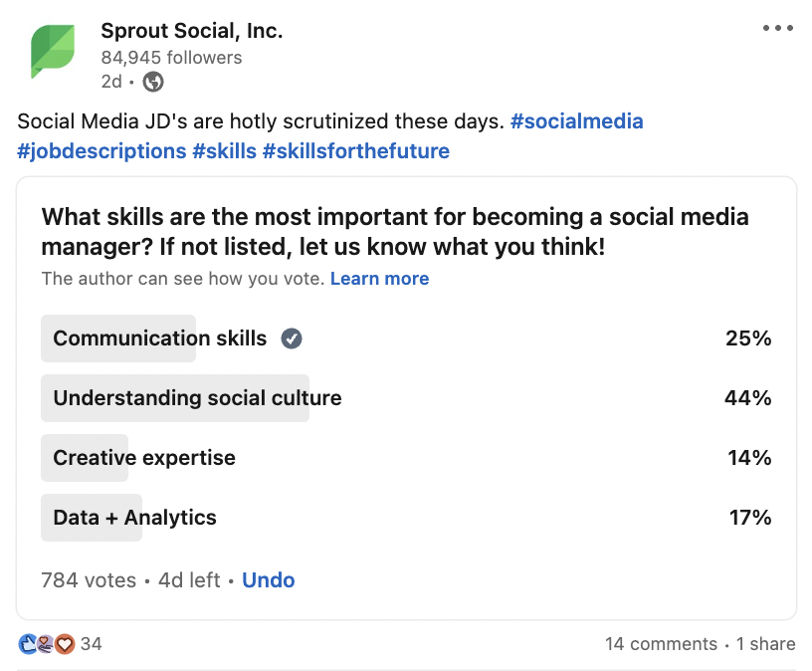Open the #socialmedia hashtag
This screenshot has width=812, height=671.
576,121
